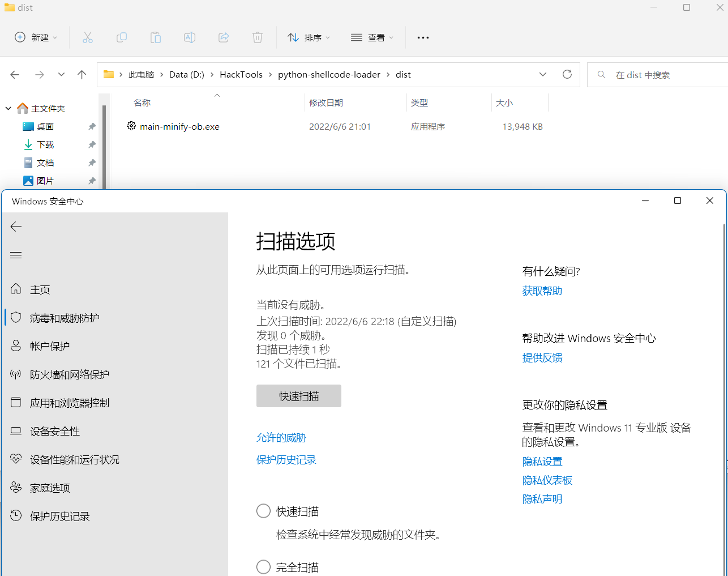Image resolution: width=728 pixels, height=576 pixels.
Task: Open the 允许的威胁 link
Action: [281, 438]
